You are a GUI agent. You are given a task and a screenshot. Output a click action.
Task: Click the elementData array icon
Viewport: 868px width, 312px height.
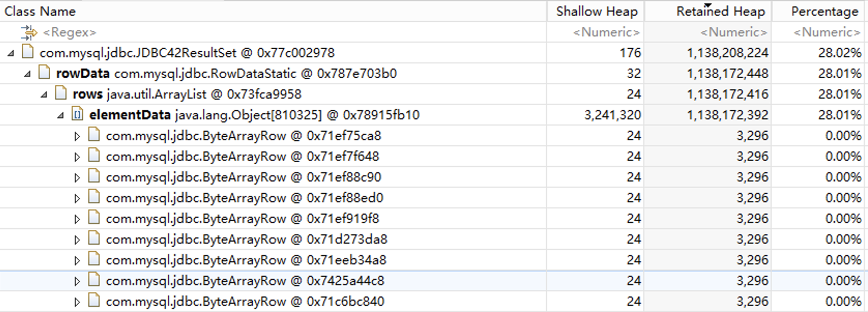tap(78, 115)
